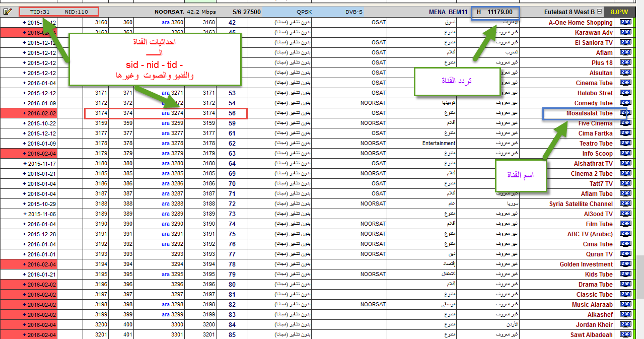The image size is (644, 339).
Task: Open the ZAP icon for Al3ood TV
Action: click(x=625, y=214)
